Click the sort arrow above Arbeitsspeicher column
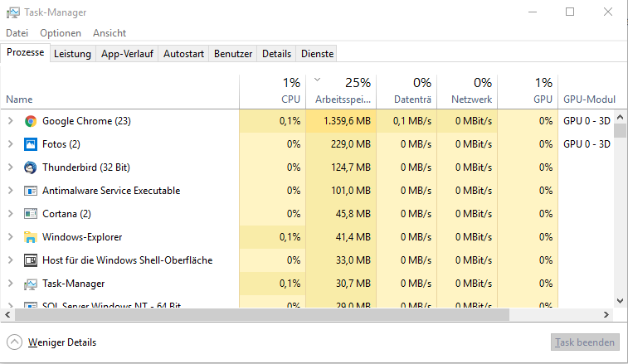This screenshot has width=628, height=364. [317, 80]
